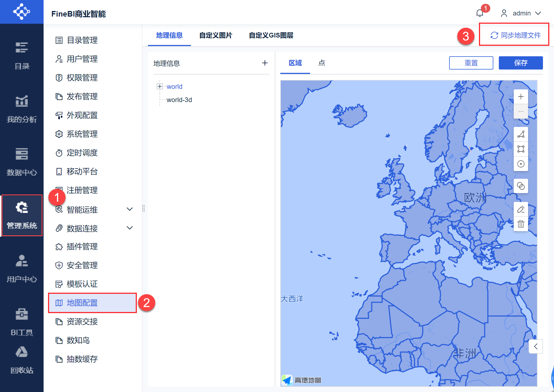
Task: Click 同步地理文件 link
Action: pyautogui.click(x=515, y=35)
